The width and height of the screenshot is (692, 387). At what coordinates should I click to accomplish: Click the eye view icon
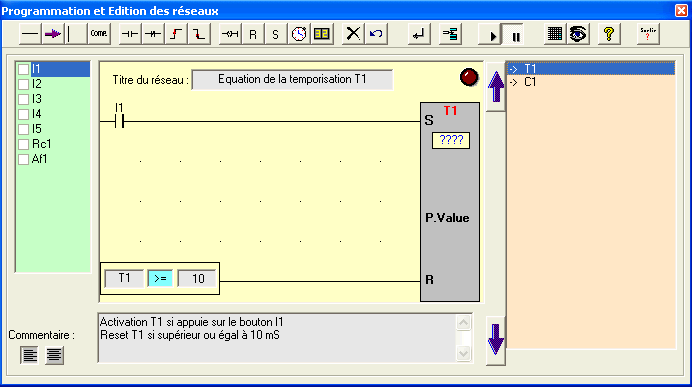coord(578,34)
